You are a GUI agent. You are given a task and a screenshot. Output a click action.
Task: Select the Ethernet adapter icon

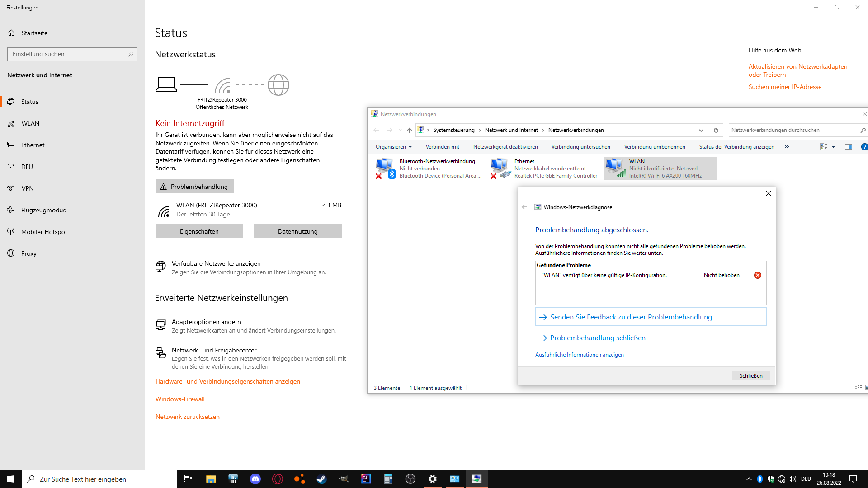[500, 168]
